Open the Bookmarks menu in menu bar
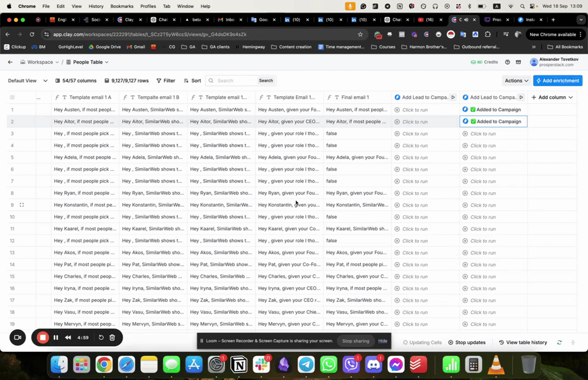Viewport: 588px width, 380px height. coord(122,6)
